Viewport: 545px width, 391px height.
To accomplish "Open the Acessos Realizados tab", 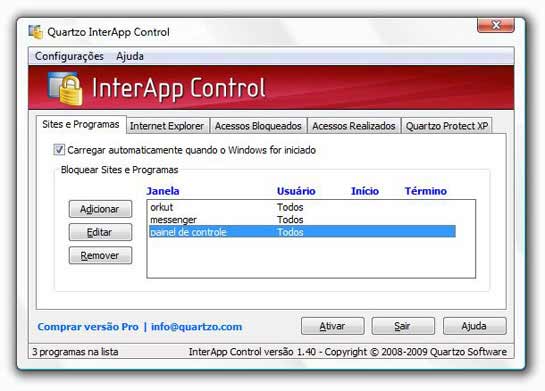I will click(353, 126).
